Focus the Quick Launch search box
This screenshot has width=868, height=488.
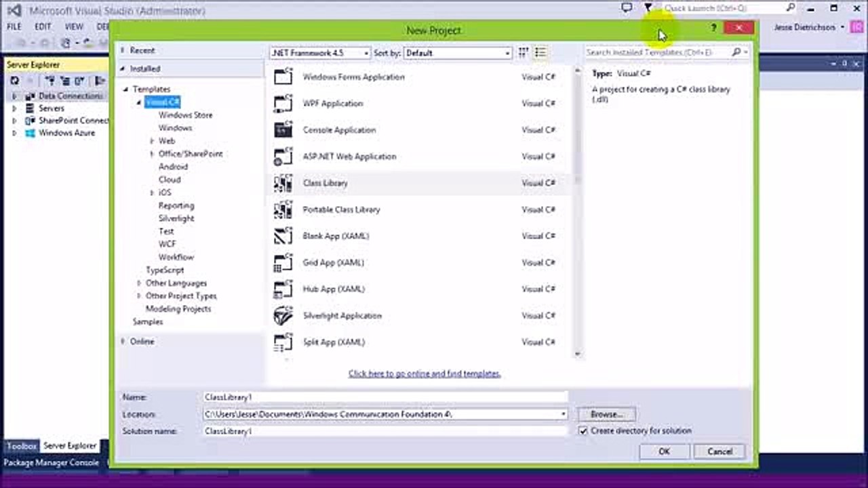(x=723, y=8)
